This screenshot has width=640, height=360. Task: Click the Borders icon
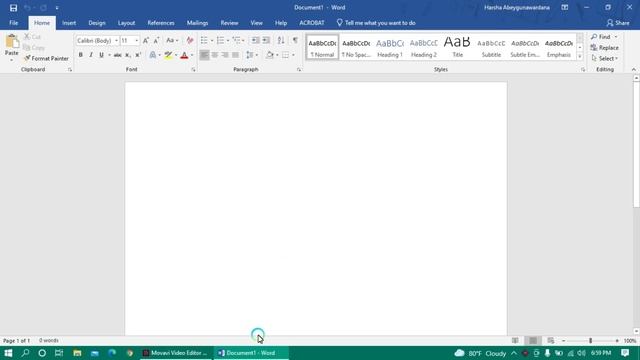point(285,55)
